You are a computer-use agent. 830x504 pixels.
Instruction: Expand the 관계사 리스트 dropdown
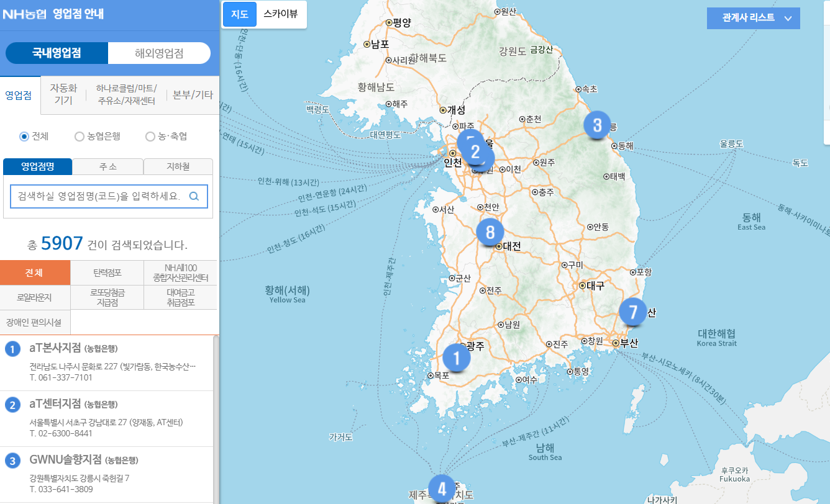754,18
